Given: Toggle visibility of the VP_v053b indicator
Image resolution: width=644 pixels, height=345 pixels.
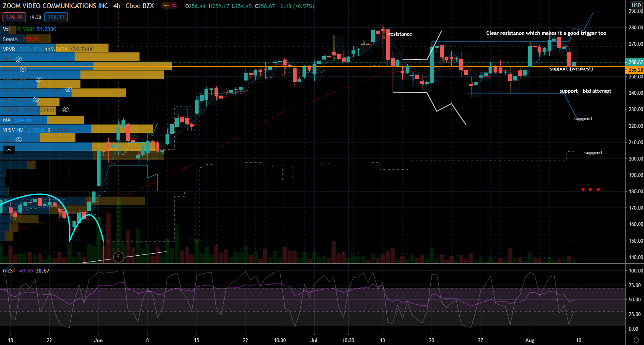Looking at the screenshot, I should pyautogui.click(x=36, y=99).
